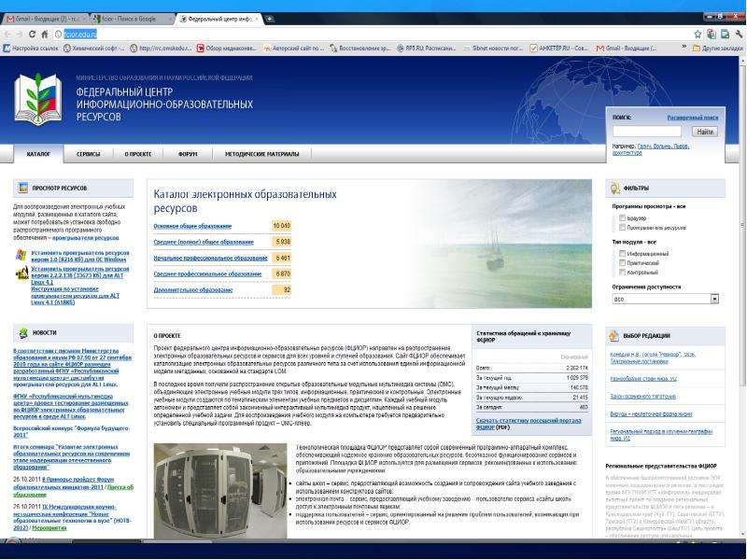Open the Разнообразие стран мира link
Viewport: 747px width, 560px height.
click(643, 379)
